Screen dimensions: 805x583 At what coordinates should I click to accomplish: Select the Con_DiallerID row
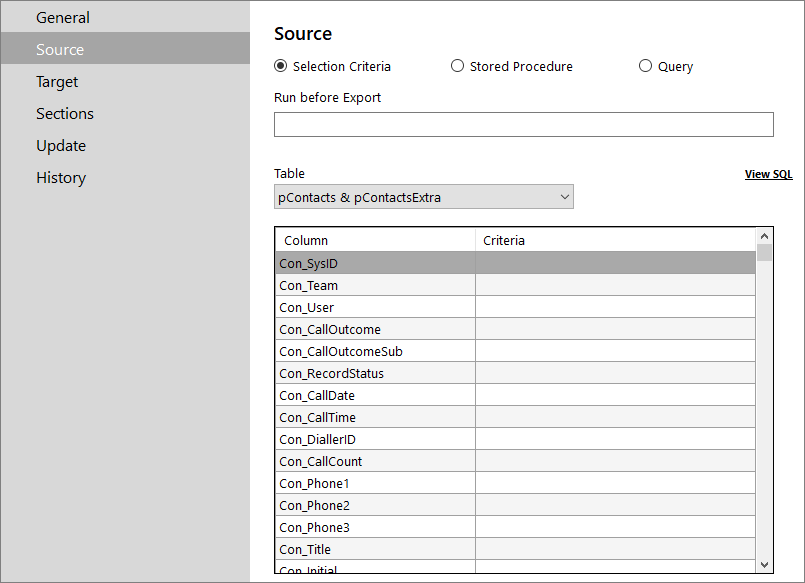point(515,439)
